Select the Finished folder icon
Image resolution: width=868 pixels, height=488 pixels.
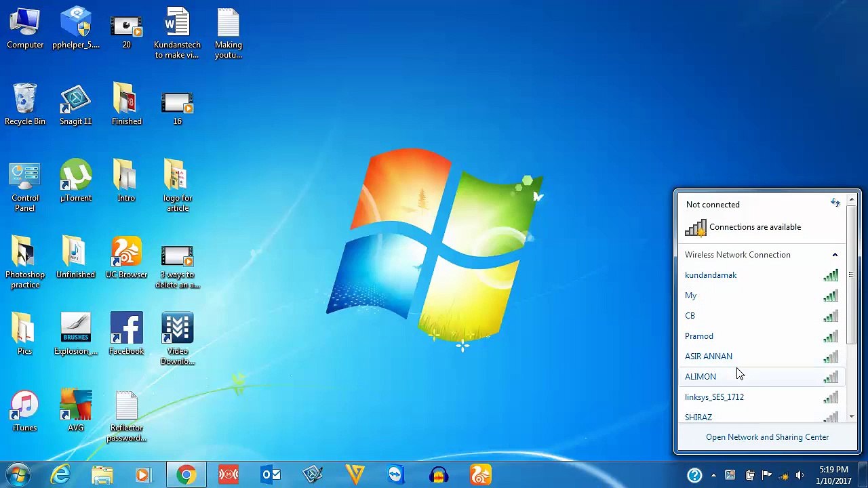coord(126,105)
